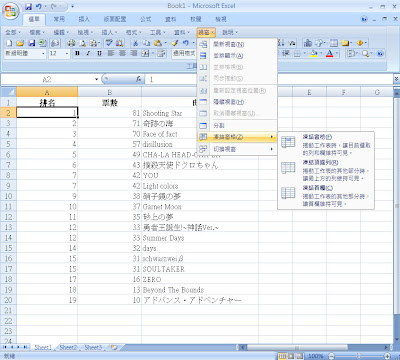
Task: Click the zoom slider in status bar
Action: tap(359, 356)
